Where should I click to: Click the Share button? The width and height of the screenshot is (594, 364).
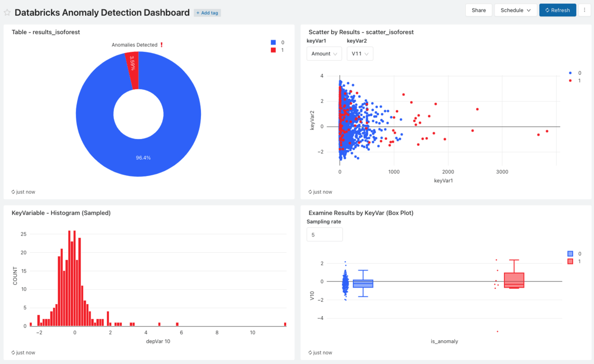(x=479, y=10)
